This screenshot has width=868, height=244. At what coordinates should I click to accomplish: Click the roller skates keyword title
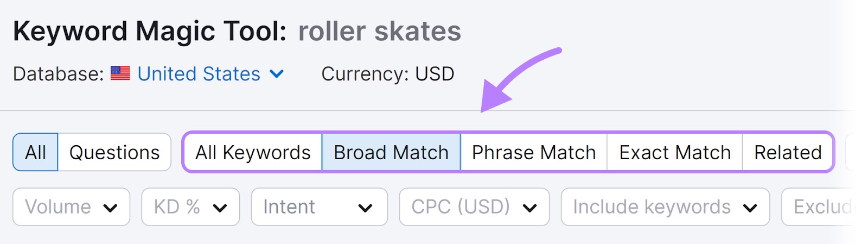click(x=379, y=32)
